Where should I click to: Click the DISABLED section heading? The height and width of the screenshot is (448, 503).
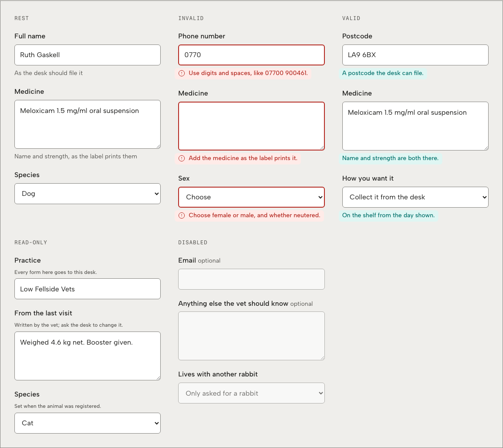point(193,243)
